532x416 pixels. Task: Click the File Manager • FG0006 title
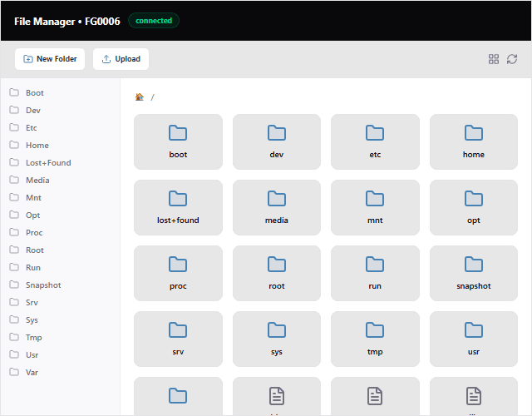pos(67,22)
